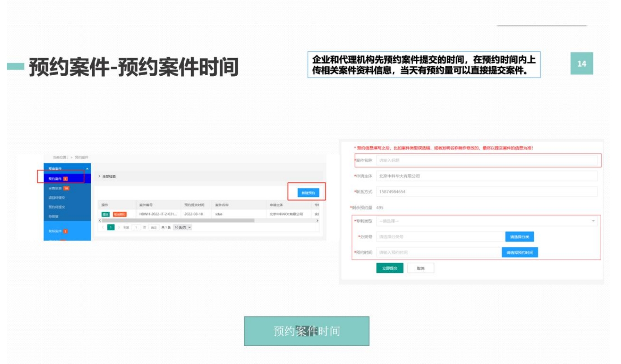Click the blue 请选择分类 button
Screen dimensions: 621x364
point(520,237)
